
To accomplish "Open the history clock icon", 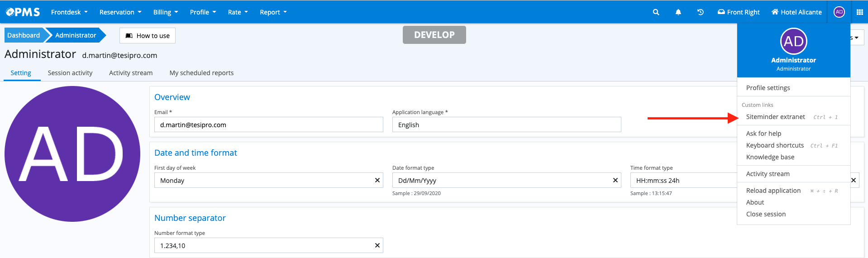I will (700, 12).
